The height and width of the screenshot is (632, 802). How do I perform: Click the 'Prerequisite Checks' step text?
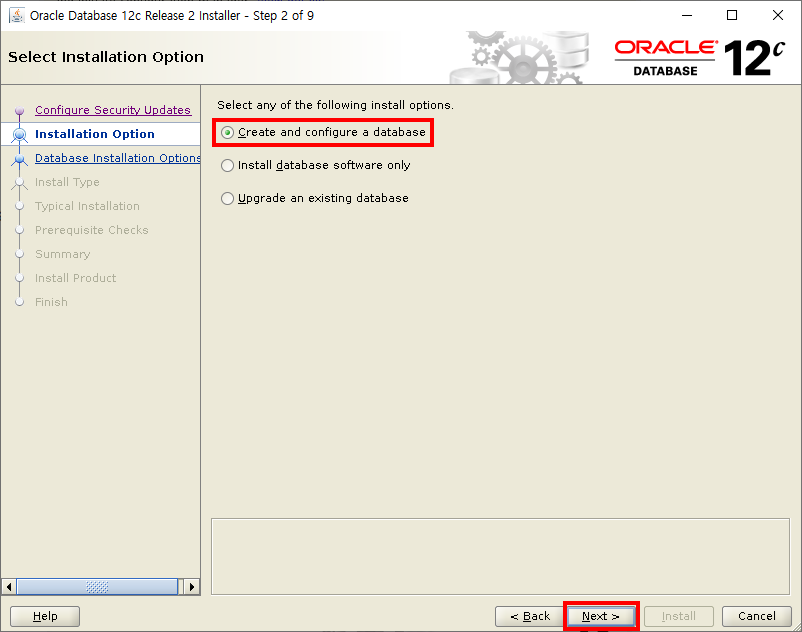coord(92,230)
